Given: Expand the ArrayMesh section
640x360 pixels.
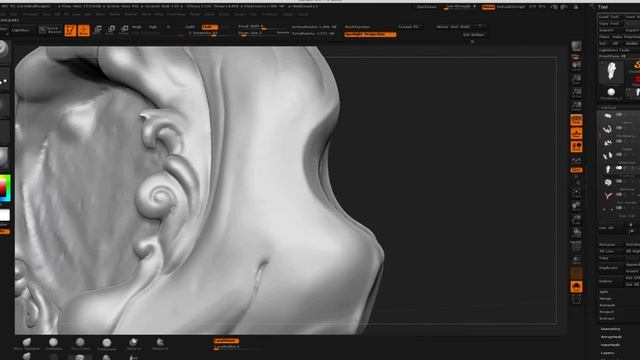Looking at the screenshot, I should coord(611,337).
